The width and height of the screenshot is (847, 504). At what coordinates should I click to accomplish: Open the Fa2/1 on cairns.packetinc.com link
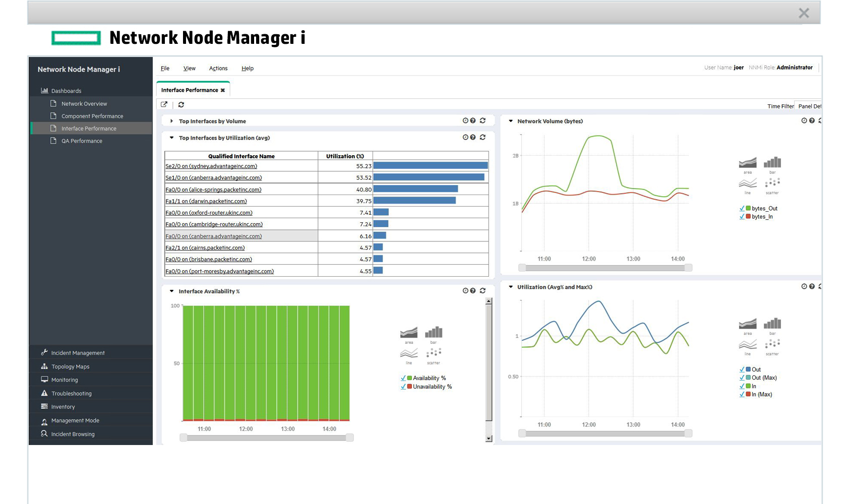[x=205, y=247]
